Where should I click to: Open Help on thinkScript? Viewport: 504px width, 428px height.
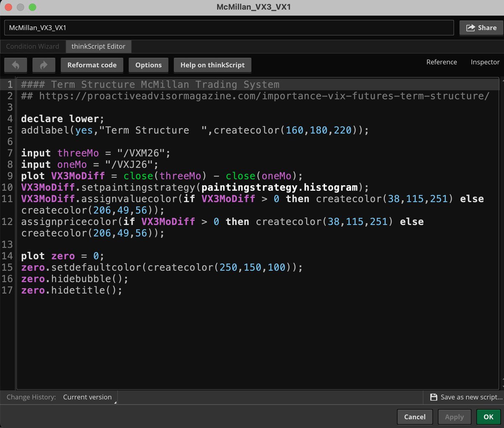tap(213, 65)
